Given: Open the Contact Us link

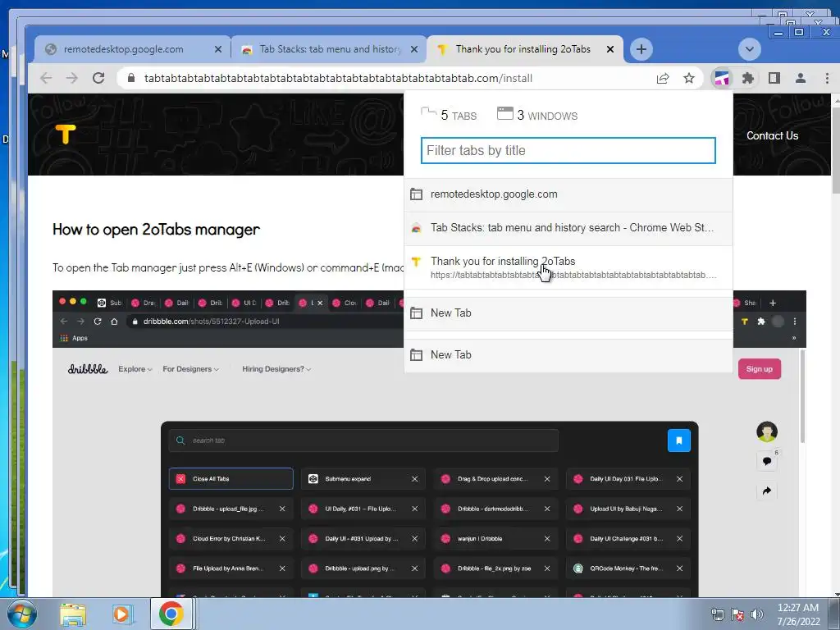Looking at the screenshot, I should click(772, 136).
